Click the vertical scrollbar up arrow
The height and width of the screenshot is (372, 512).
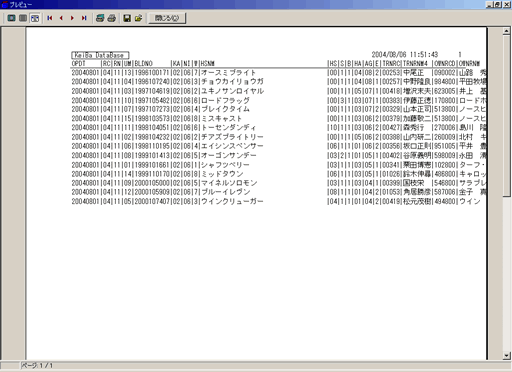(506, 31)
